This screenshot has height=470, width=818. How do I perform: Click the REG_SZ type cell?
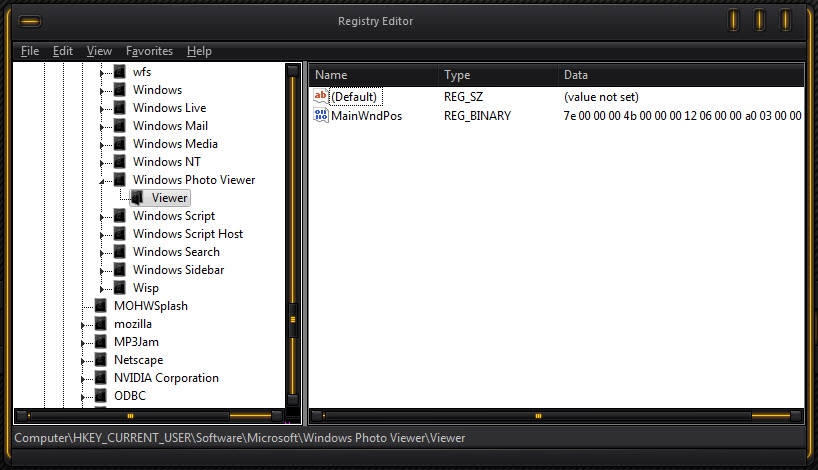pos(463,97)
